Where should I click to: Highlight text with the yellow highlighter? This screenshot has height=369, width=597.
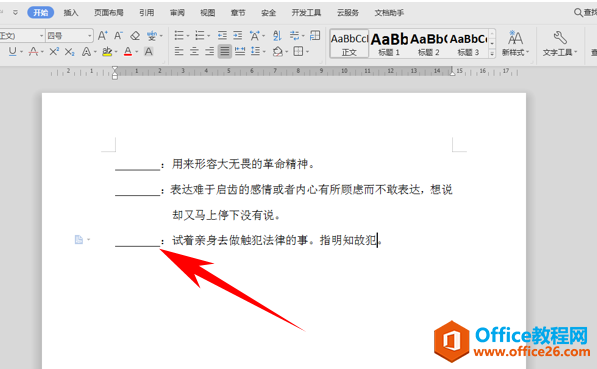(x=107, y=51)
